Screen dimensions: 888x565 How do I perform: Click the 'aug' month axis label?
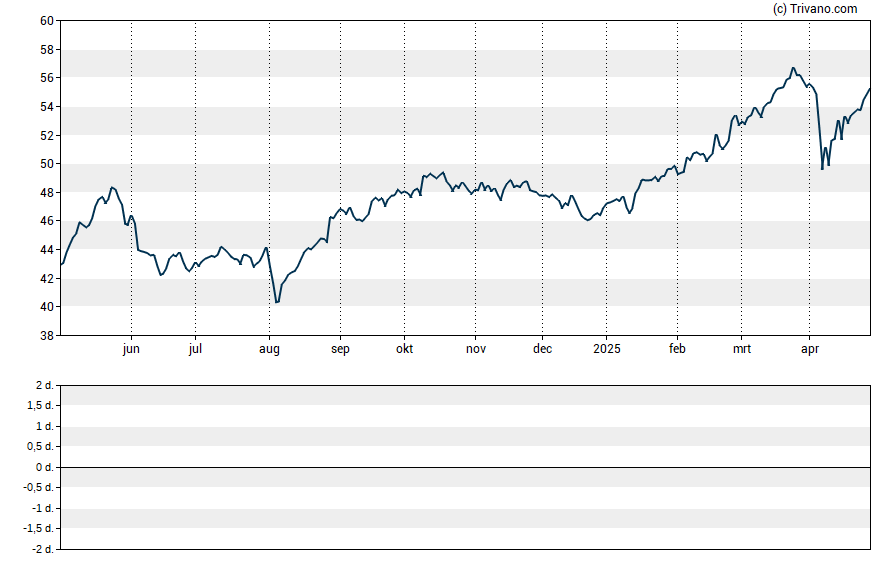(x=269, y=349)
